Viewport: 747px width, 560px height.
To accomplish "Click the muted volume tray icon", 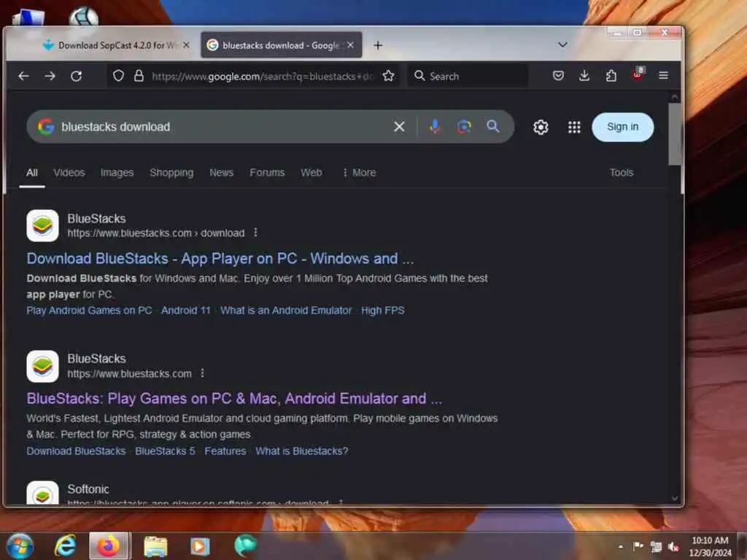I will tap(673, 547).
